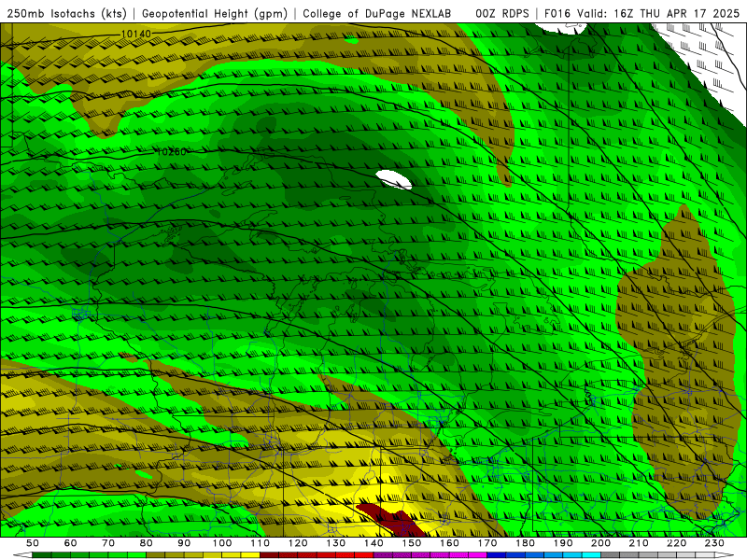Click the '80' value on the color scale

click(x=147, y=543)
